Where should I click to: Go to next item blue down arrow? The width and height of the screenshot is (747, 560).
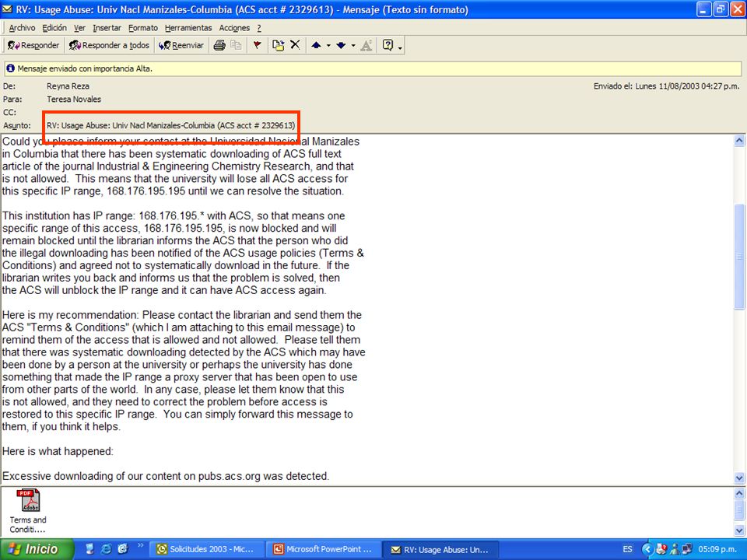coord(341,46)
